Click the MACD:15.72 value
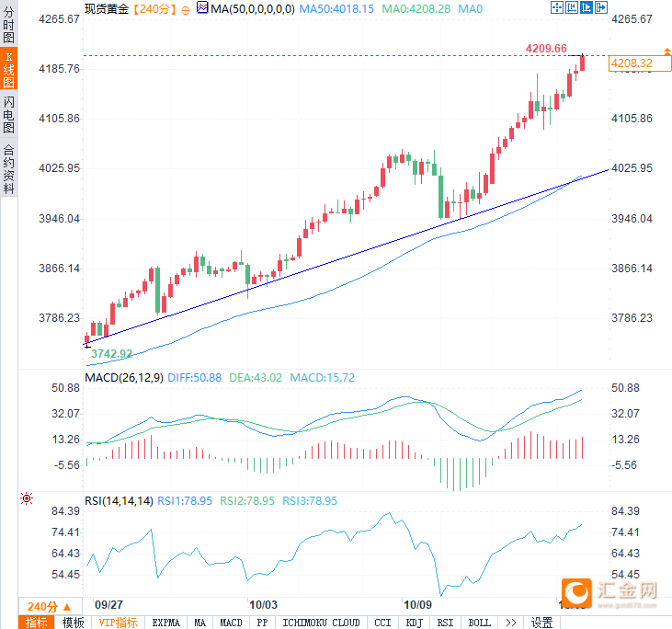This screenshot has width=672, height=629. pos(323,378)
